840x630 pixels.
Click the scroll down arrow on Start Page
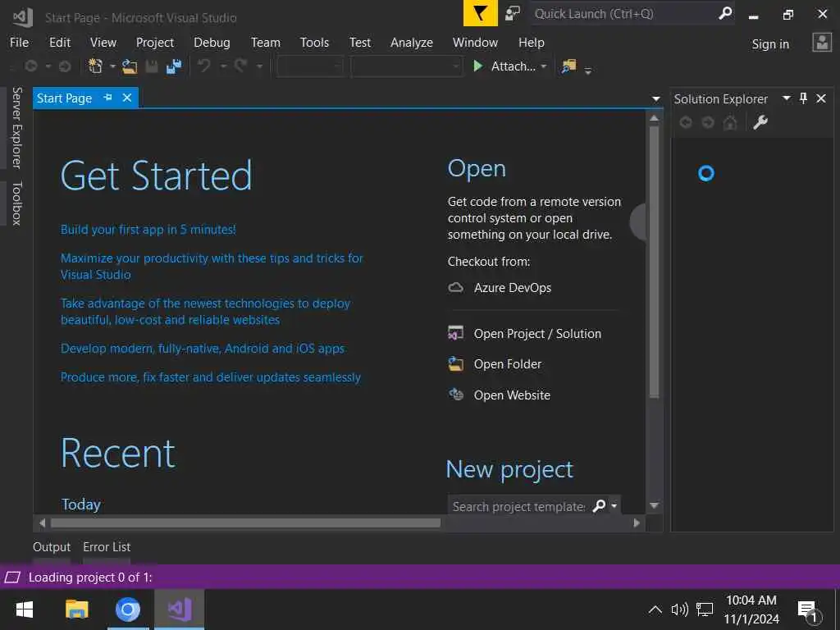(x=654, y=505)
